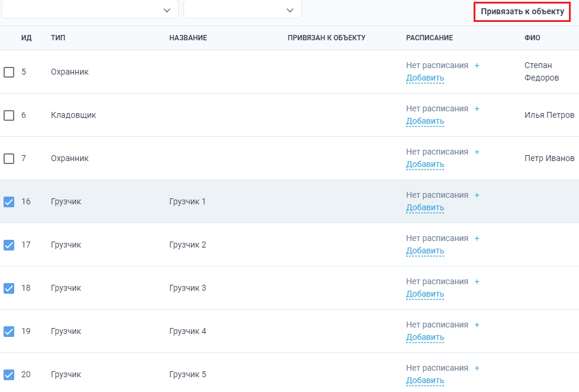The height and width of the screenshot is (392, 579).
Task: Click Добавить link in row 7
Action: click(x=425, y=165)
